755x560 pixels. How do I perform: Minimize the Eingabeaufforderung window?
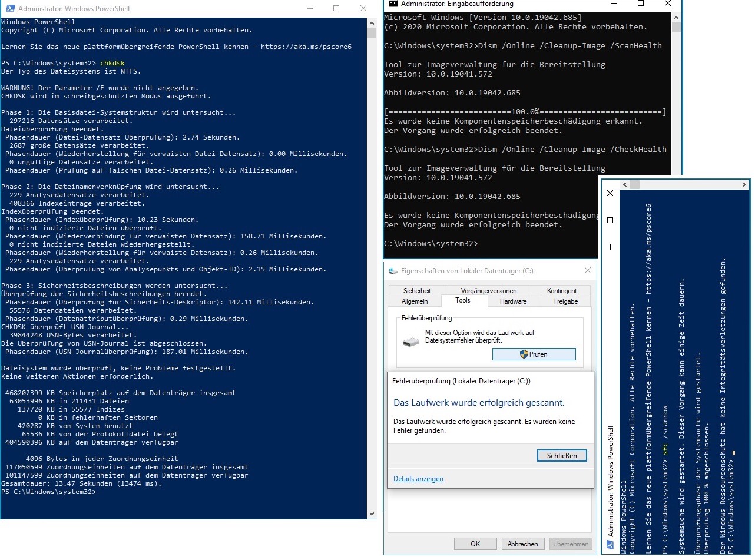click(x=614, y=4)
